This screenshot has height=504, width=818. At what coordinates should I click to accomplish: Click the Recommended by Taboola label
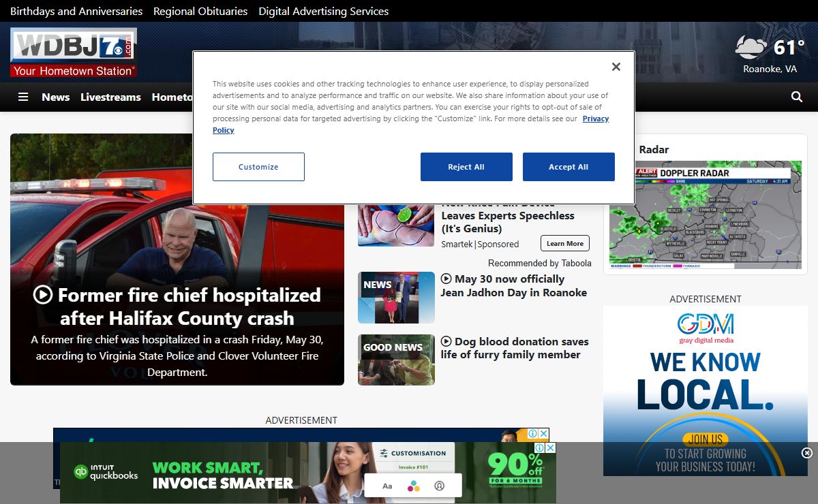(x=540, y=263)
